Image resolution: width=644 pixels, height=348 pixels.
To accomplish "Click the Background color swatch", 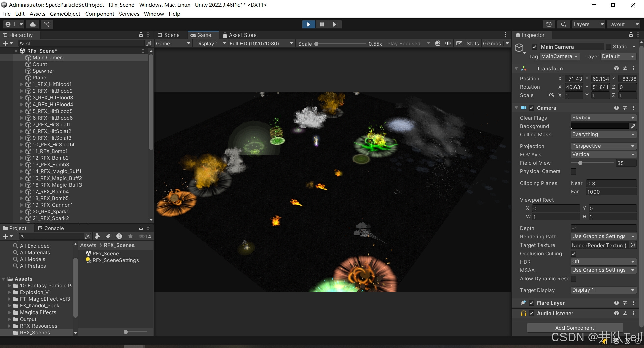I will (599, 126).
